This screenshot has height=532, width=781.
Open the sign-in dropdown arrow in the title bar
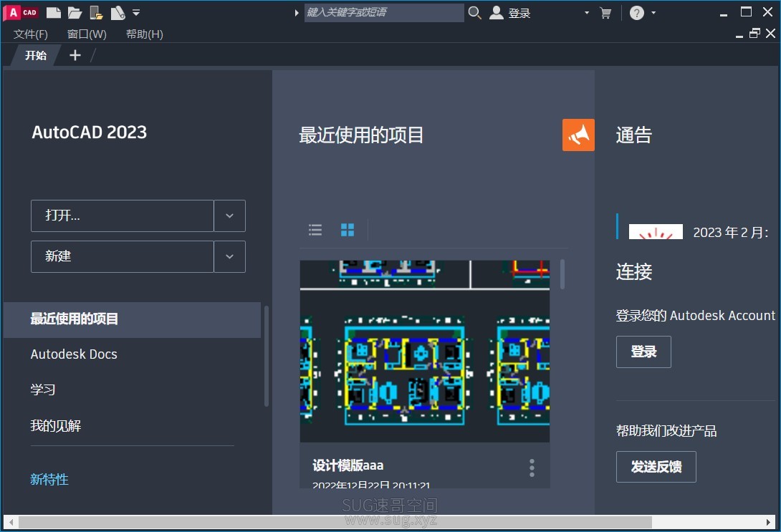(x=587, y=12)
